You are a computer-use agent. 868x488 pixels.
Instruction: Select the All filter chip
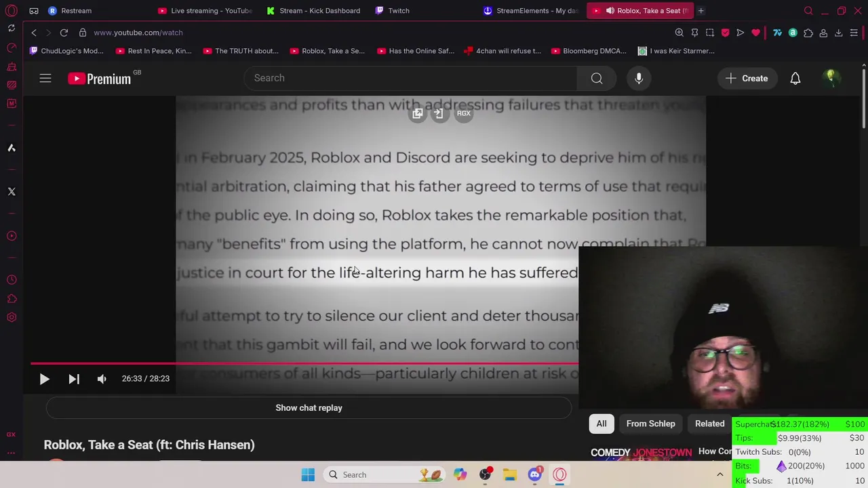601,424
